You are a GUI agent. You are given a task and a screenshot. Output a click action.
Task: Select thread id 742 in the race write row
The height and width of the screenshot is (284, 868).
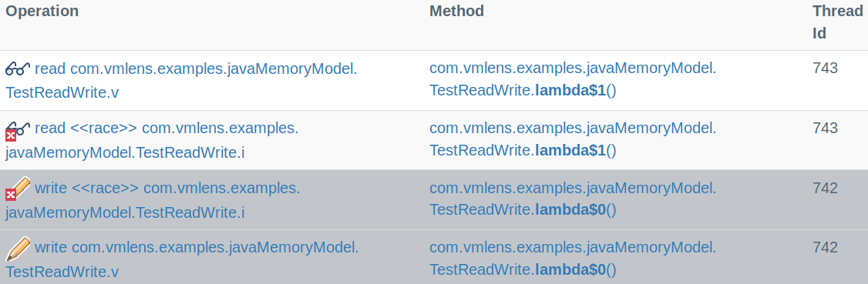point(826,188)
